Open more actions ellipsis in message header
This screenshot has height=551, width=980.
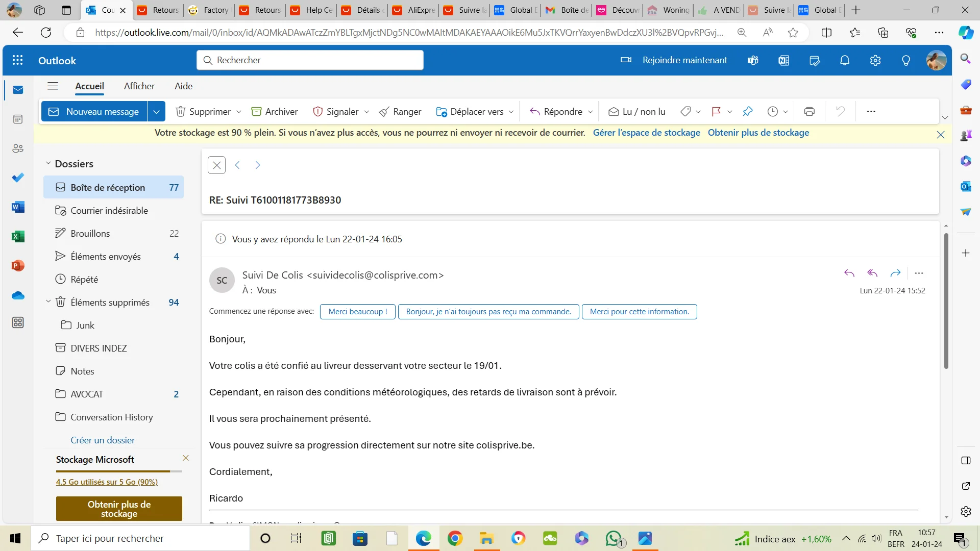(919, 273)
